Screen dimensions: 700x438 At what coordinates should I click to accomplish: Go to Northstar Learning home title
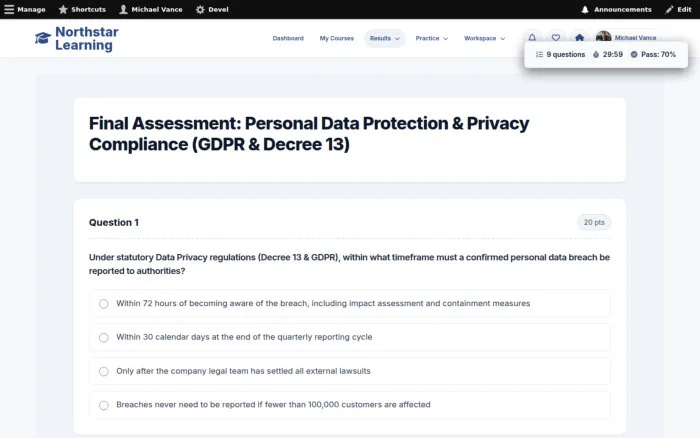[87, 38]
